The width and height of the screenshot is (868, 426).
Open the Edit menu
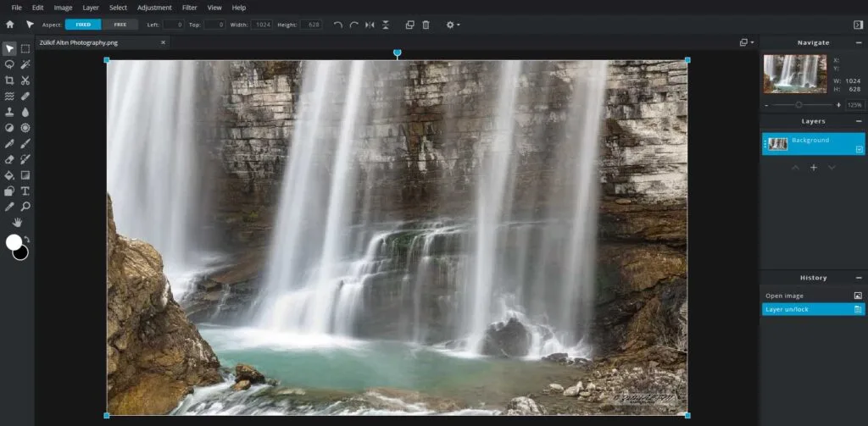pos(37,8)
